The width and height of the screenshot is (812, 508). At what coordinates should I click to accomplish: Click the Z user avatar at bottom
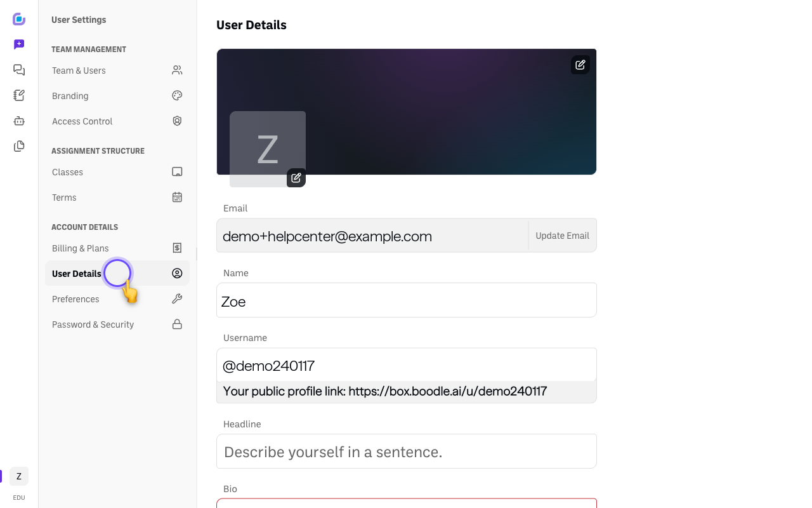point(19,476)
